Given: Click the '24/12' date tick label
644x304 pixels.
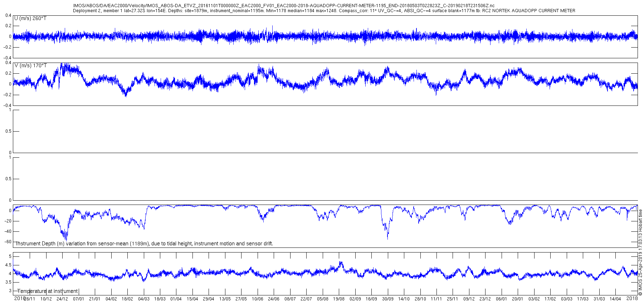Looking at the screenshot, I should pyautogui.click(x=62, y=299).
